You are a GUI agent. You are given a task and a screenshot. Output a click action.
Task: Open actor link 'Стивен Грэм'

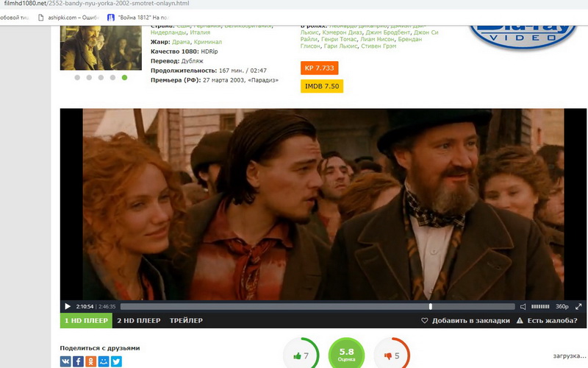point(379,46)
